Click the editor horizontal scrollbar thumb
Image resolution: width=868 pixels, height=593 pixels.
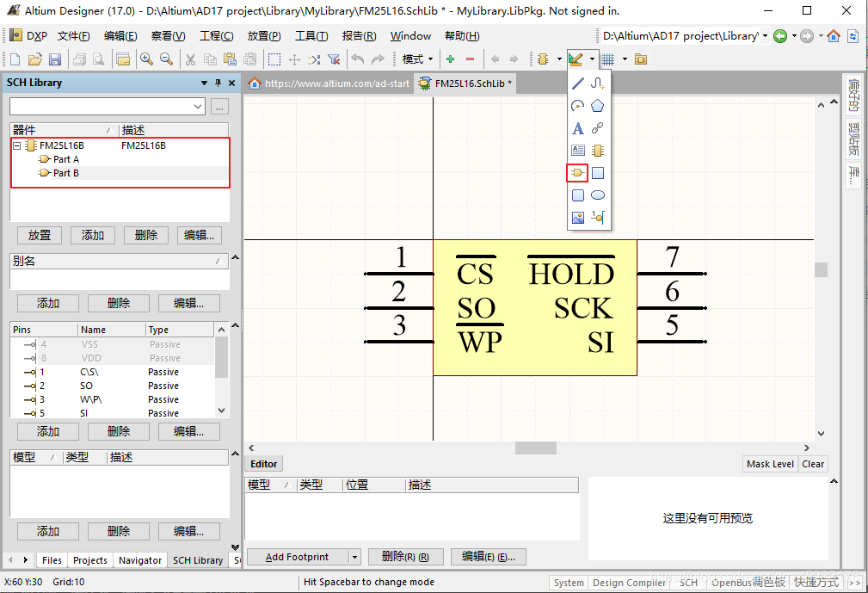click(535, 448)
